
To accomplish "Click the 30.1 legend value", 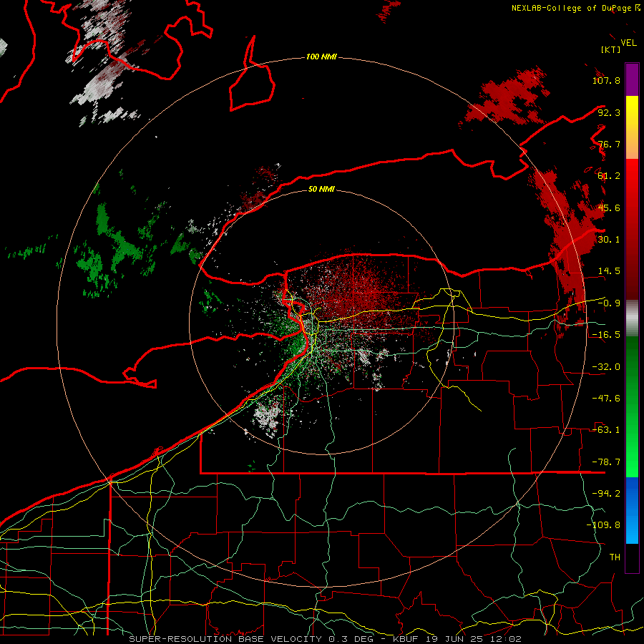I will tap(609, 240).
